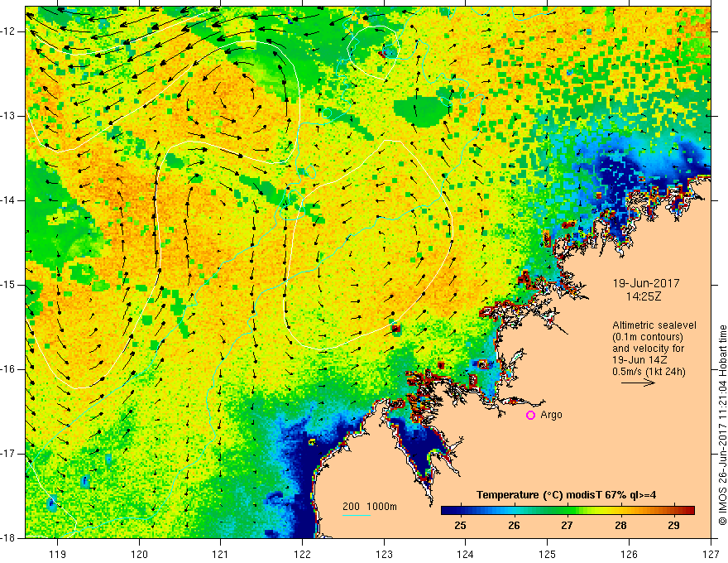Click the latitude axis label -14
Screen dimensions: 728x563
tap(9, 200)
